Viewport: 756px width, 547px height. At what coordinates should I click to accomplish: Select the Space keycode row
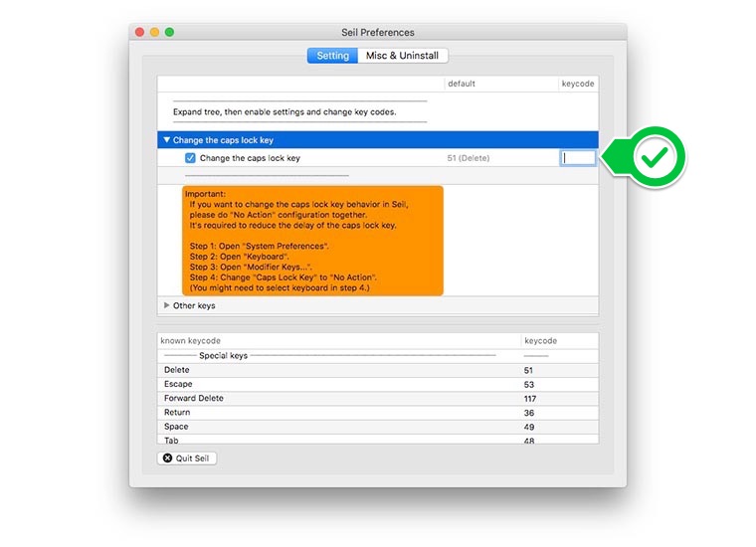(378, 427)
